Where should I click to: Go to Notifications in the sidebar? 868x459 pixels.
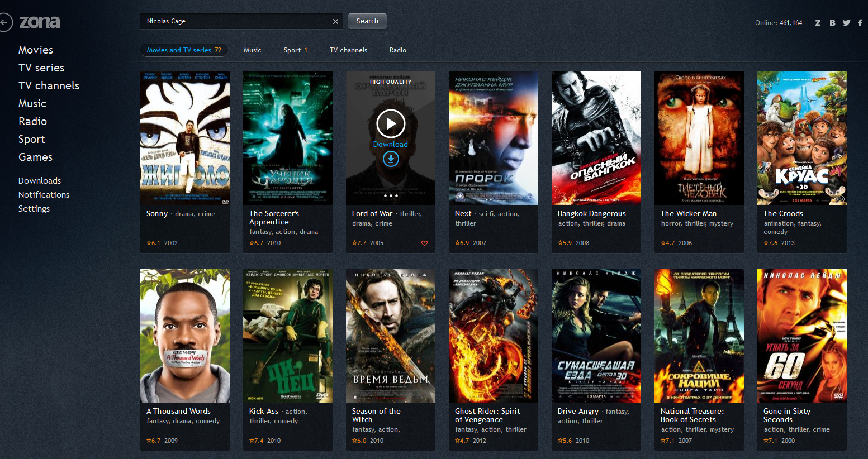click(44, 195)
